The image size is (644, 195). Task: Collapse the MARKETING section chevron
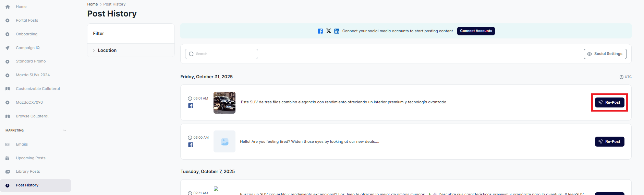tap(65, 130)
